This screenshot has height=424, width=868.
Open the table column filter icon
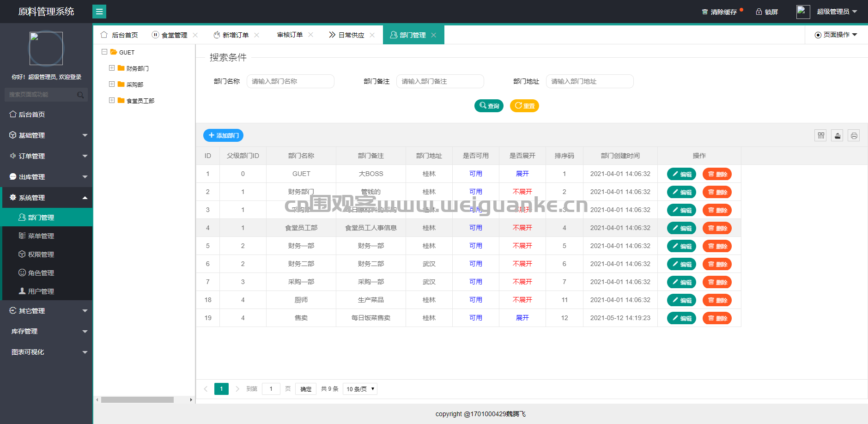820,135
